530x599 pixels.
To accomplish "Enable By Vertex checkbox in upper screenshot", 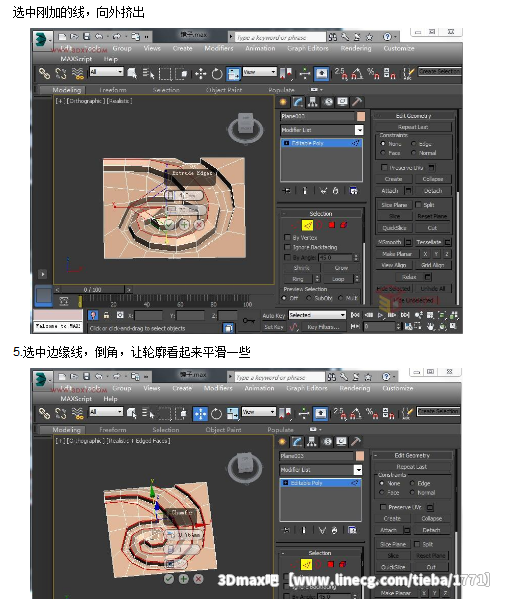I will pyautogui.click(x=287, y=237).
